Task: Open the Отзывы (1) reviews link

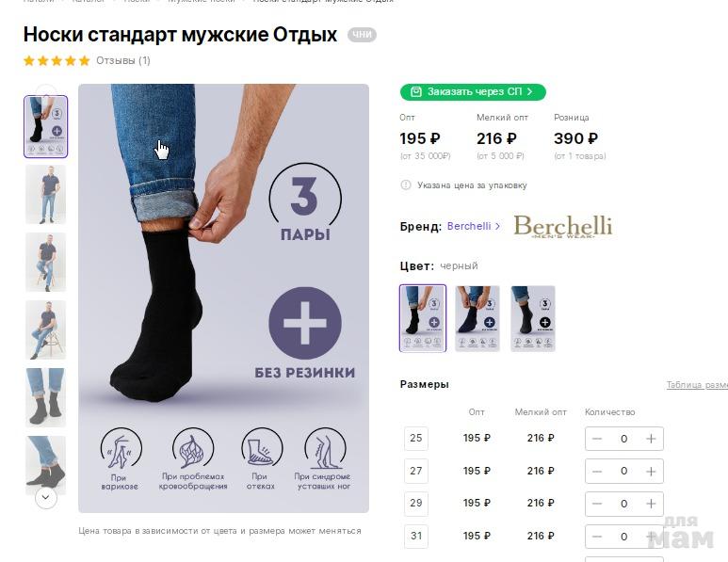Action: point(123,60)
